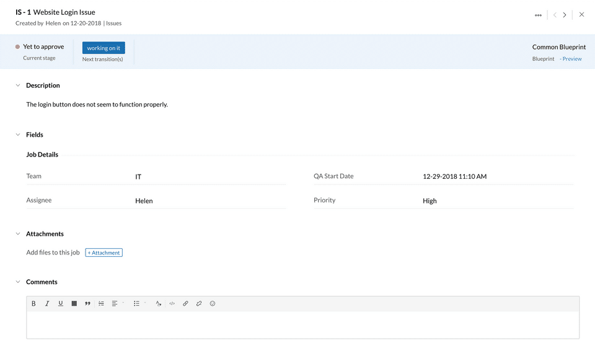Click the remove link icon
Viewport: 595px width, 364px height.
click(x=199, y=303)
